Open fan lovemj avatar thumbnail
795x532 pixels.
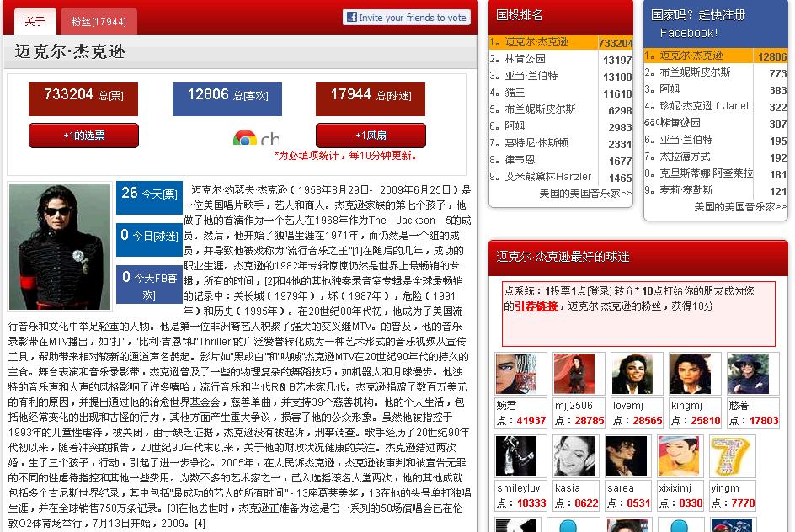click(632, 374)
